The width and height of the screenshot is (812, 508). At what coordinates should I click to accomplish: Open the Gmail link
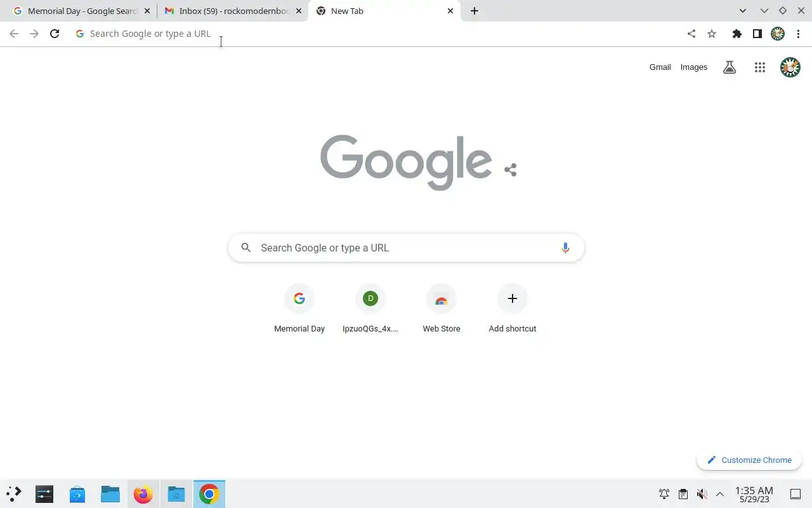click(660, 67)
